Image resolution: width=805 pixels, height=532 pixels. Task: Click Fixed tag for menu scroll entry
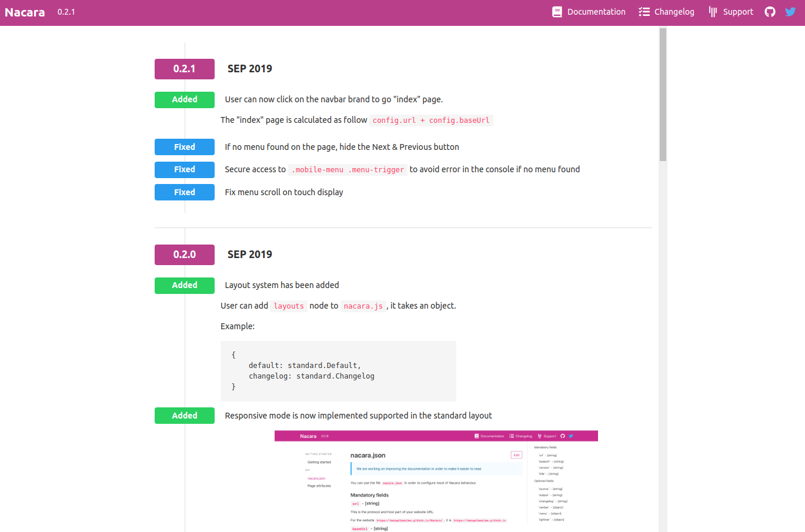click(x=185, y=192)
